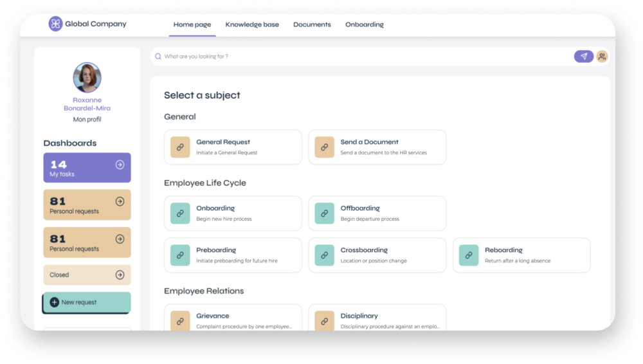Viewport: 643px width, 364px height.
Task: Expand the Closed requests arrow
Action: [x=120, y=275]
